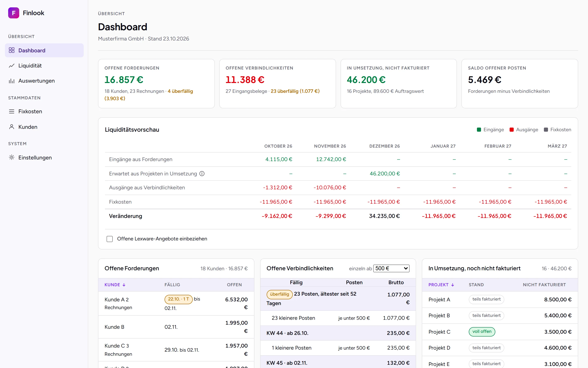Sort projects by Nicht fakturiert header
This screenshot has height=368, width=588.
544,285
